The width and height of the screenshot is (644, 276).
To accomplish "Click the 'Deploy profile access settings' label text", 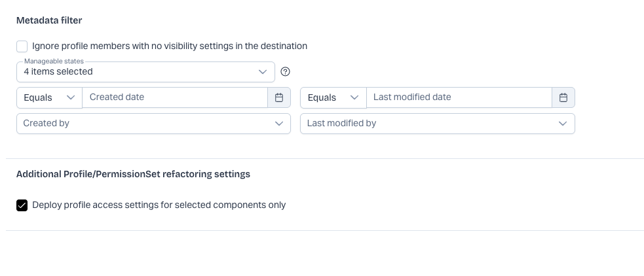I will [x=159, y=205].
